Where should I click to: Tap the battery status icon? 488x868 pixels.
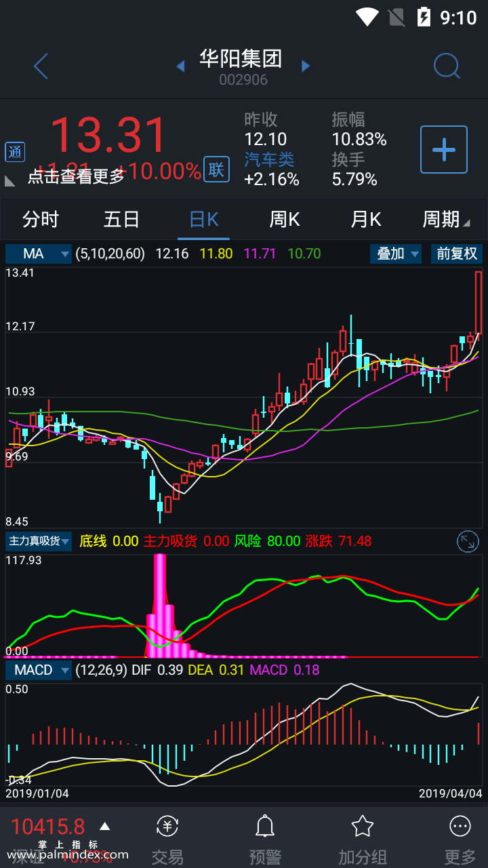(424, 16)
